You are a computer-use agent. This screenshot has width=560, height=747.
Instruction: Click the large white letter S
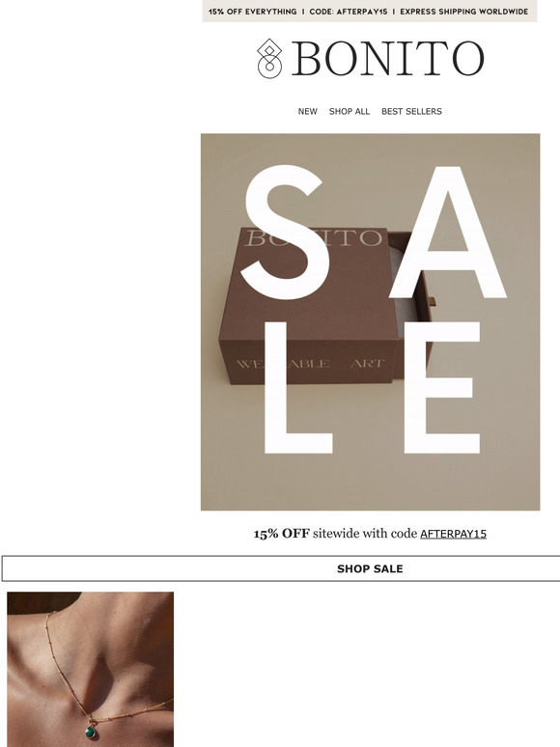[x=285, y=233]
